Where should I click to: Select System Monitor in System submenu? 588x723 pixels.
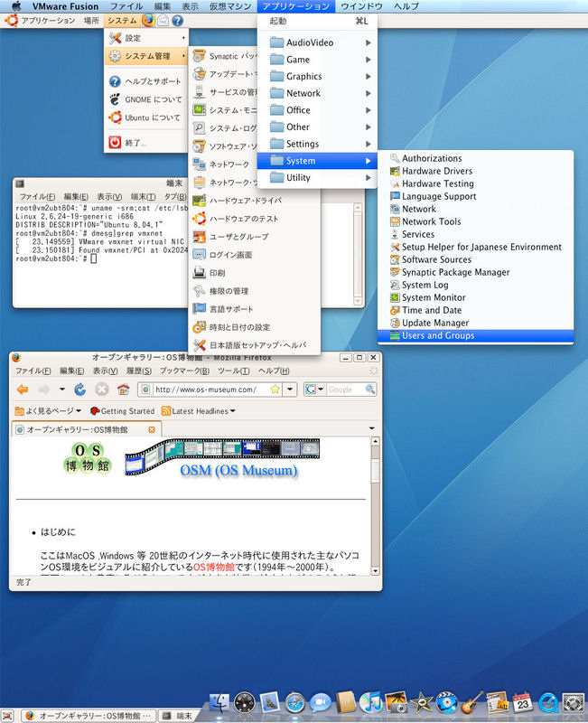click(x=476, y=297)
